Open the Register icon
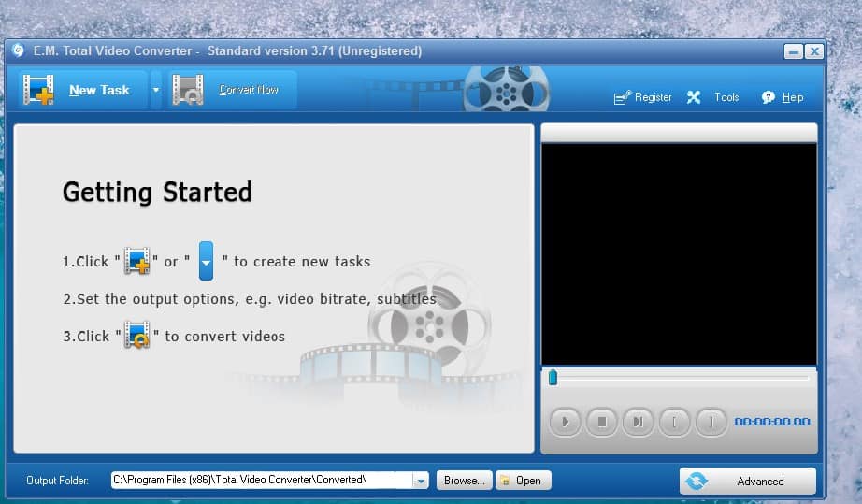 coord(623,97)
